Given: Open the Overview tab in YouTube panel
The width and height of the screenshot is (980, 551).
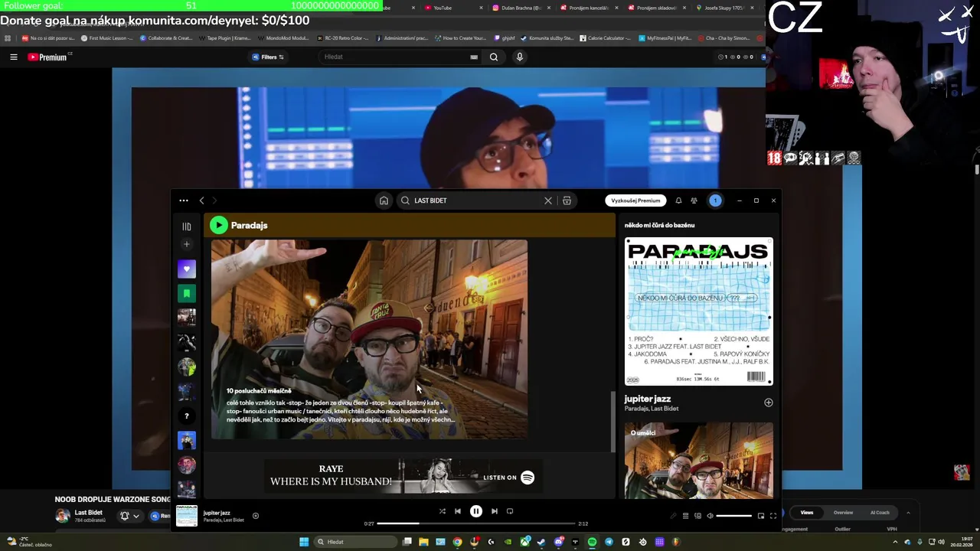Looking at the screenshot, I should 843,512.
